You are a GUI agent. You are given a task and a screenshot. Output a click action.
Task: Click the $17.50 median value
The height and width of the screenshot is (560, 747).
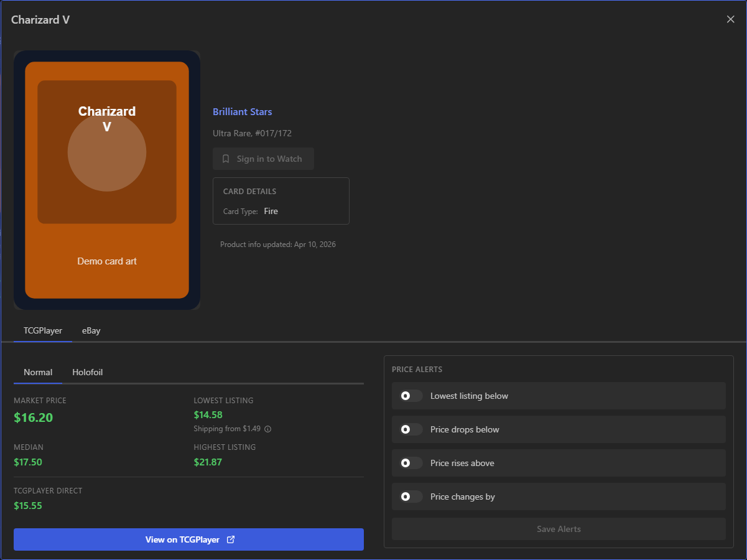click(28, 462)
